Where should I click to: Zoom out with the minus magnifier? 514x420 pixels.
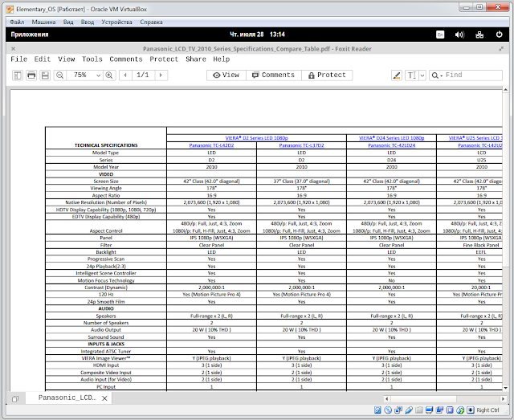click(59, 75)
